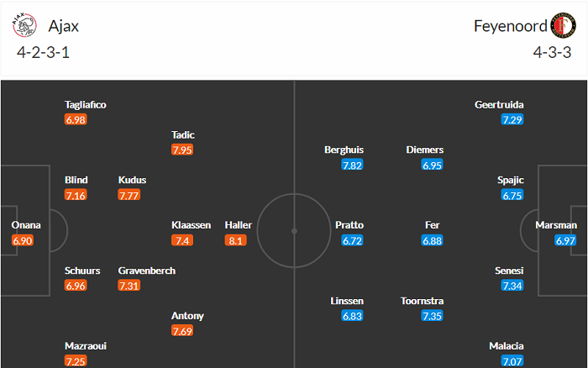Open Geertruida player name
The image size is (588, 368).
[x=499, y=104]
